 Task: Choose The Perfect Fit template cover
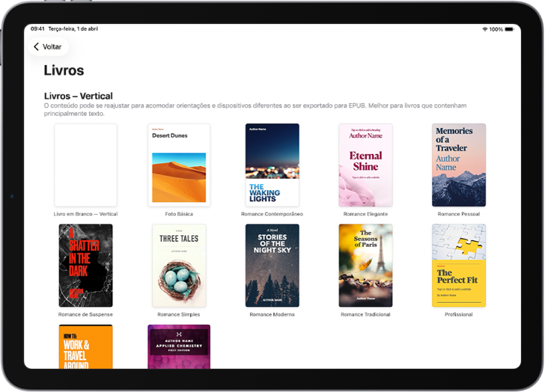[459, 266]
